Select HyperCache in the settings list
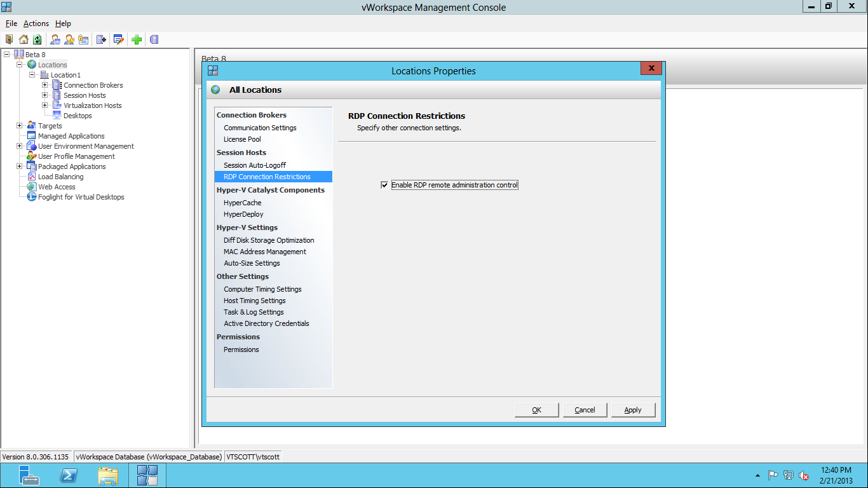 [243, 203]
